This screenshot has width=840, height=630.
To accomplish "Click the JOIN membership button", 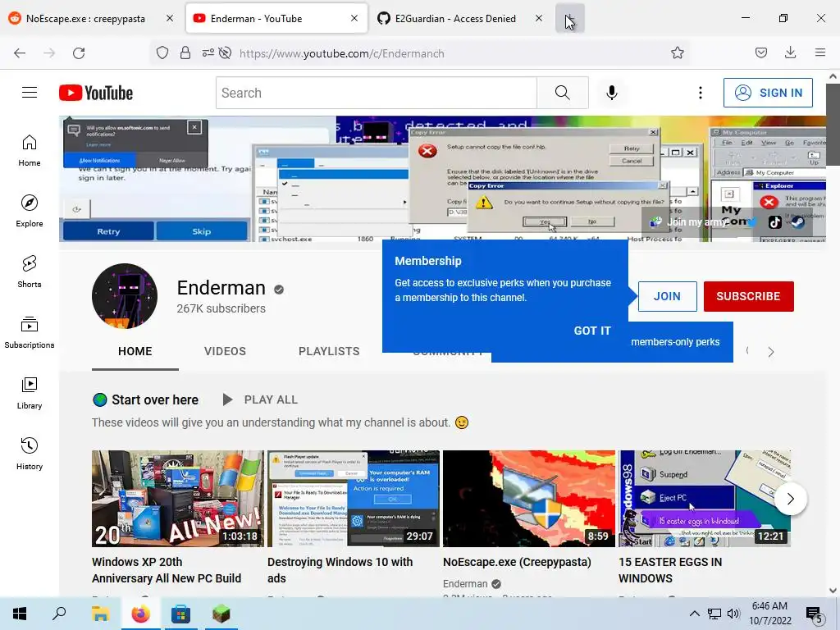I will click(x=667, y=296).
